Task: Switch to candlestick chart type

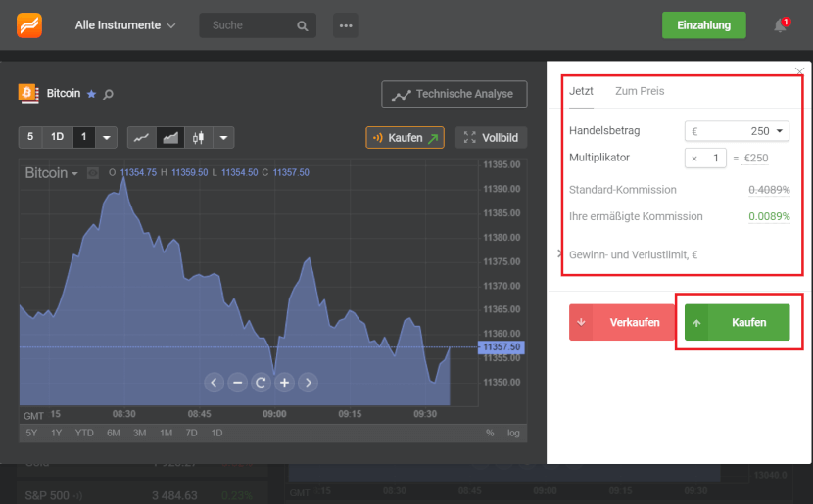Action: [198, 138]
